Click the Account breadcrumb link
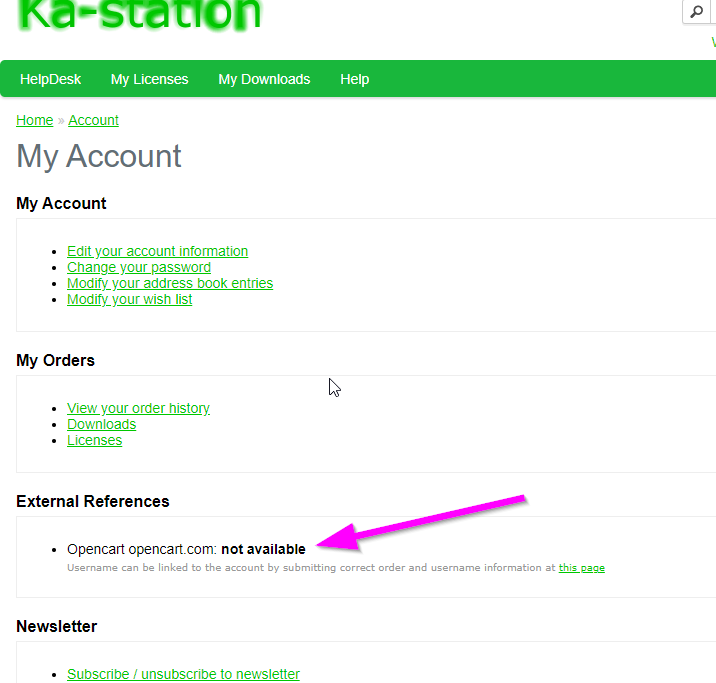This screenshot has width=716, height=683. coord(93,120)
